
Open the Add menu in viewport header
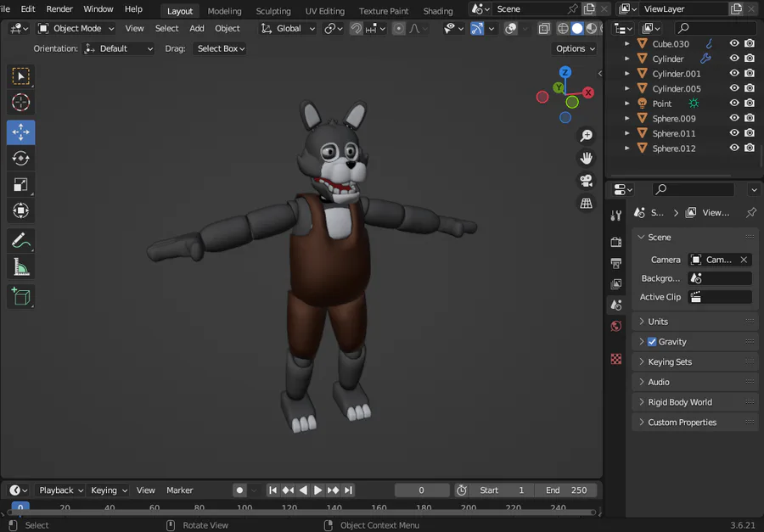(197, 29)
